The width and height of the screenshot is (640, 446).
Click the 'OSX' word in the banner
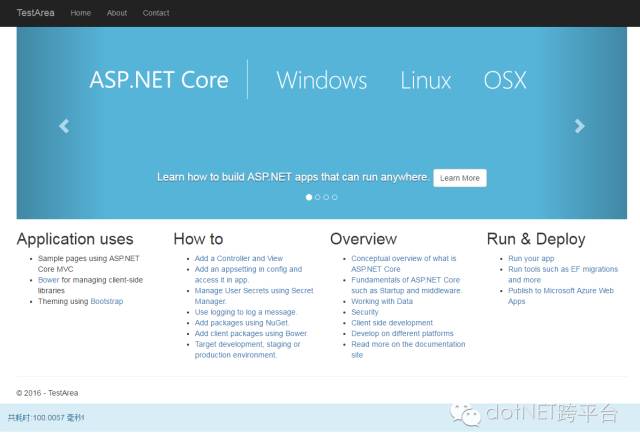pyautogui.click(x=505, y=80)
